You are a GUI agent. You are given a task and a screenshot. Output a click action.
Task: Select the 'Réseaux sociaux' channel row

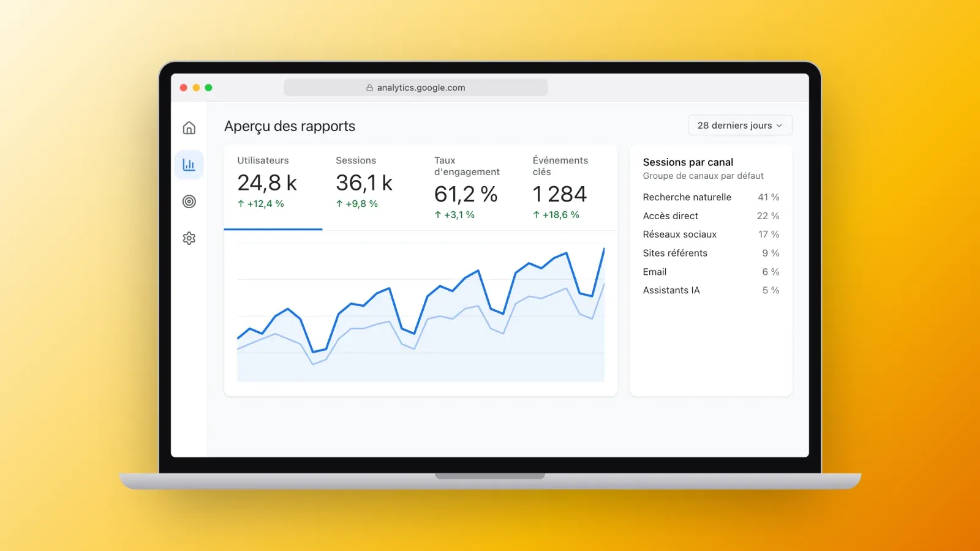pos(711,234)
